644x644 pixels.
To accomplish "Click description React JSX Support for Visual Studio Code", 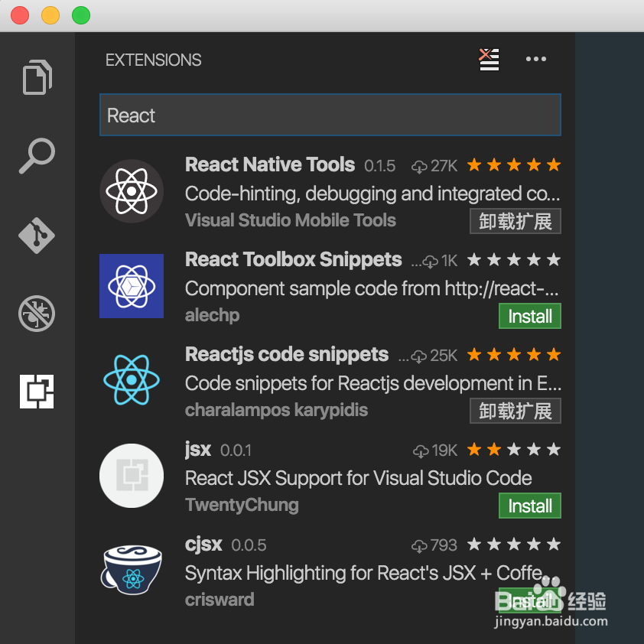I will tap(359, 478).
